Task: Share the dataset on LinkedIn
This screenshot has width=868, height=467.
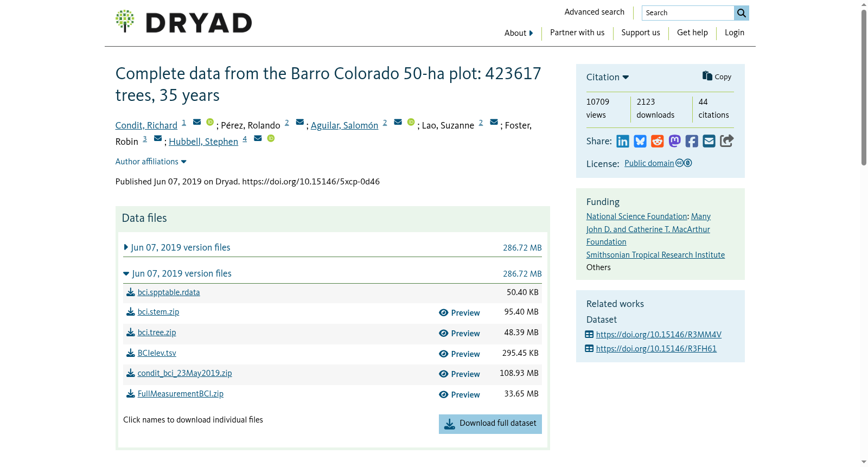Action: [623, 142]
